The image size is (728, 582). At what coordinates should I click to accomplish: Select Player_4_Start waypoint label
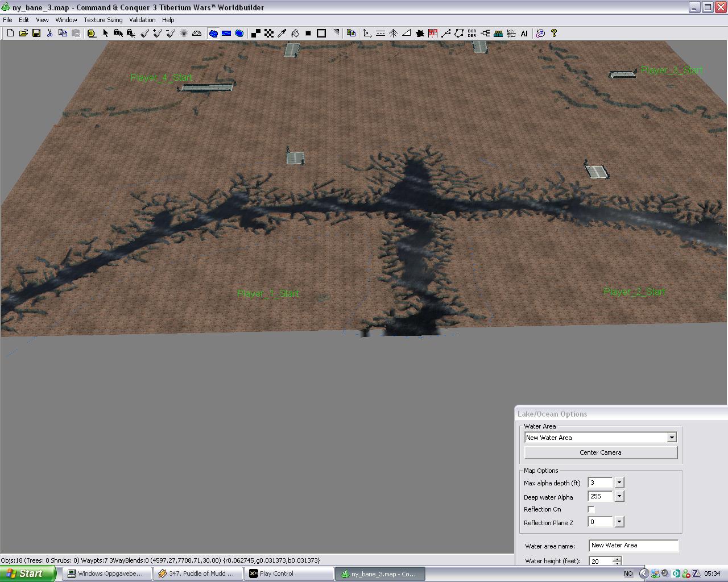coord(162,77)
